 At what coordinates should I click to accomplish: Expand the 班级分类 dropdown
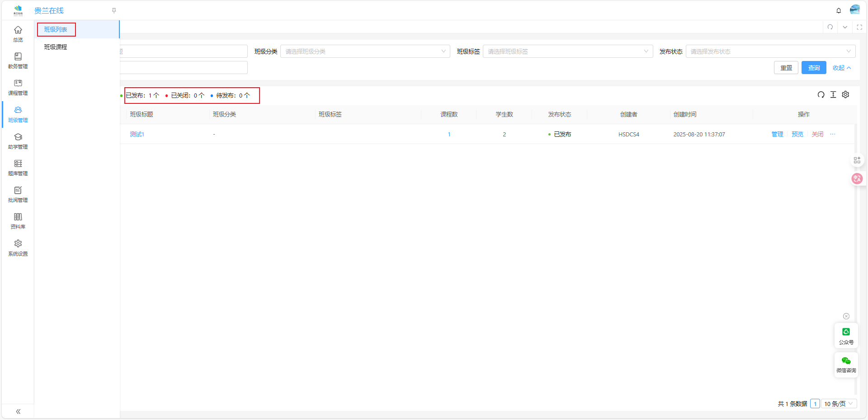tap(365, 51)
